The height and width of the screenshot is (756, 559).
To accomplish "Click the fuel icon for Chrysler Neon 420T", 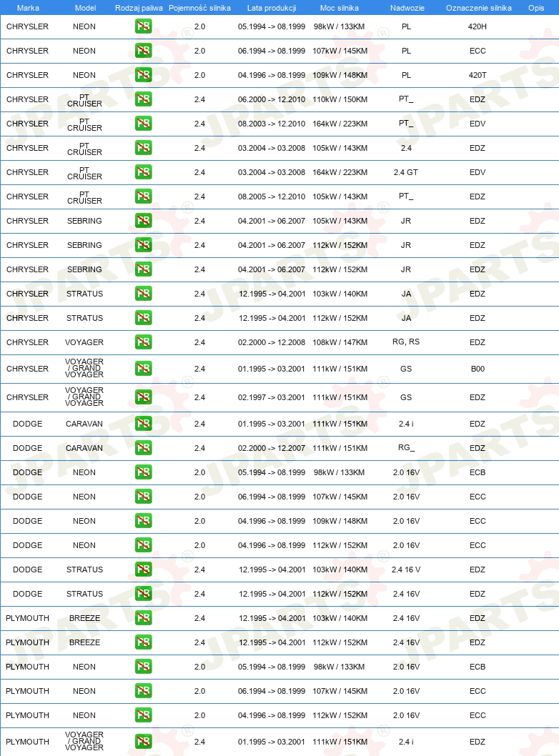I will pos(143,75).
